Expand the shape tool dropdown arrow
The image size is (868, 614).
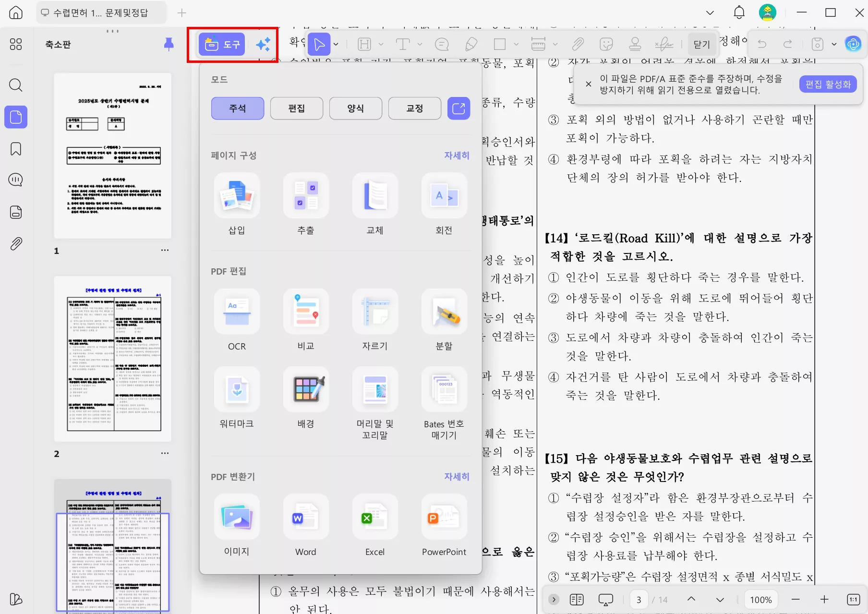[516, 44]
